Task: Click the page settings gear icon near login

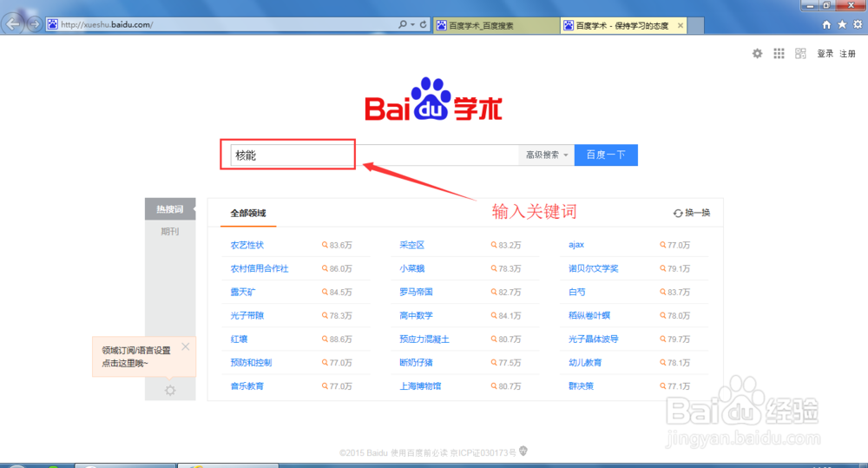Action: (x=757, y=53)
